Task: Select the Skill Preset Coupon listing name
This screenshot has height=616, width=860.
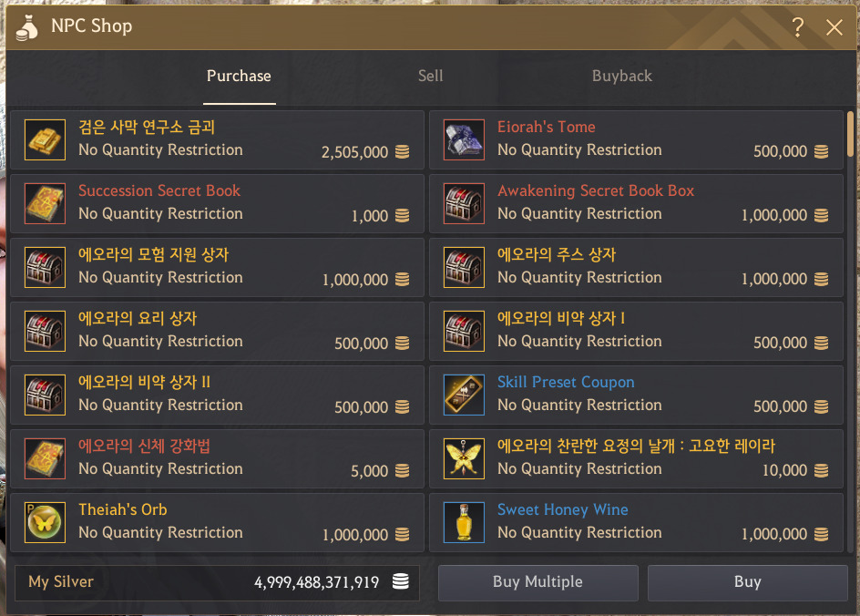Action: pyautogui.click(x=566, y=383)
